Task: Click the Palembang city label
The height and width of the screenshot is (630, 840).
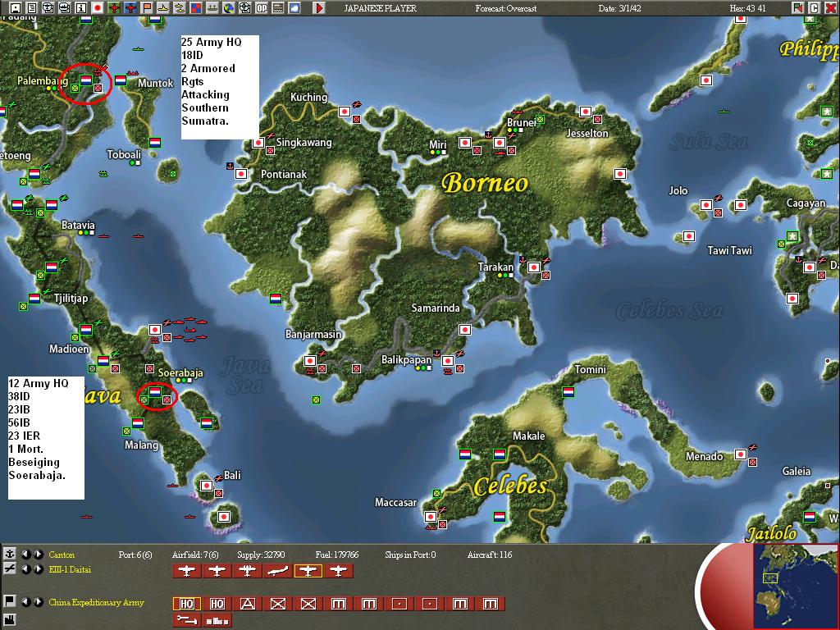Action: (x=43, y=81)
